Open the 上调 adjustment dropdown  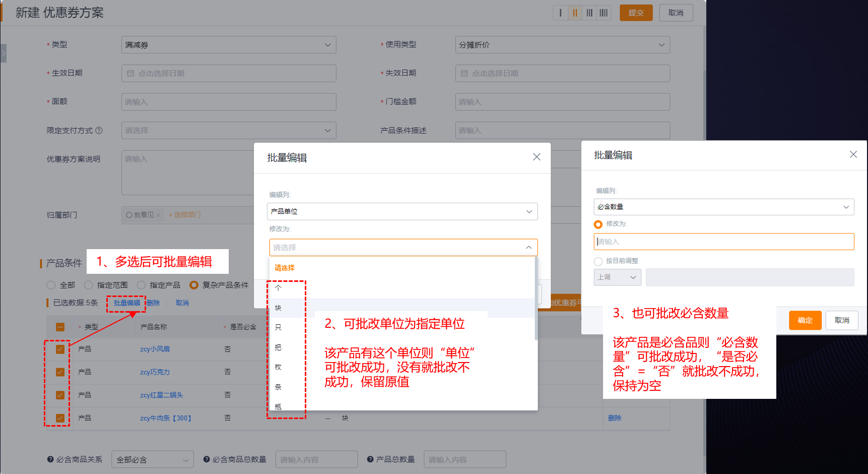pyautogui.click(x=617, y=277)
